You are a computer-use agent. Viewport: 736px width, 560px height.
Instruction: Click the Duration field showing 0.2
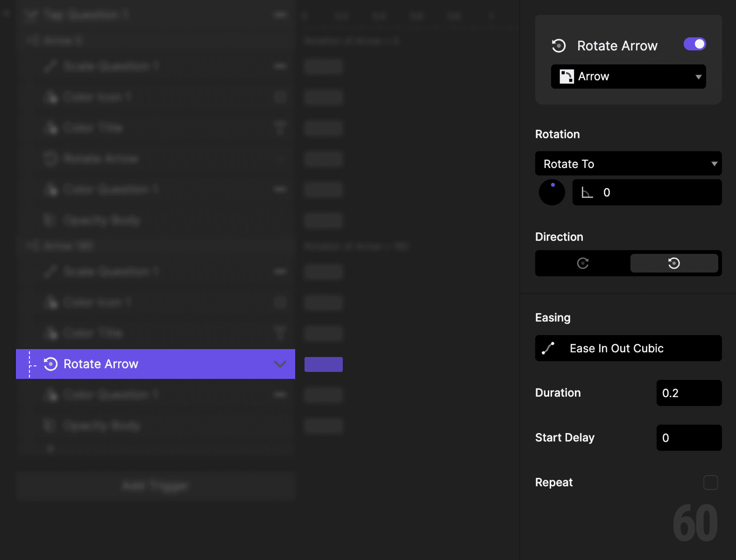[x=689, y=393]
